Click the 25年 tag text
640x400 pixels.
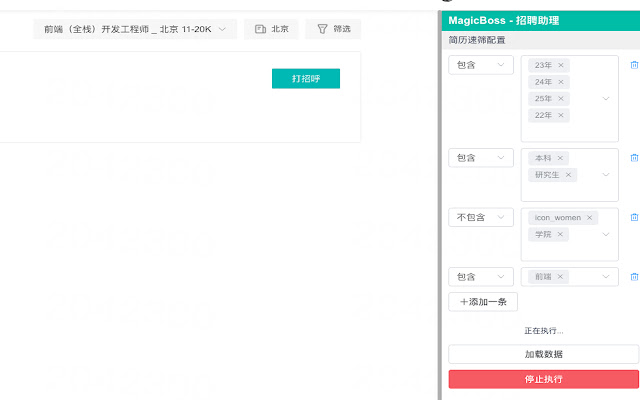(543, 99)
